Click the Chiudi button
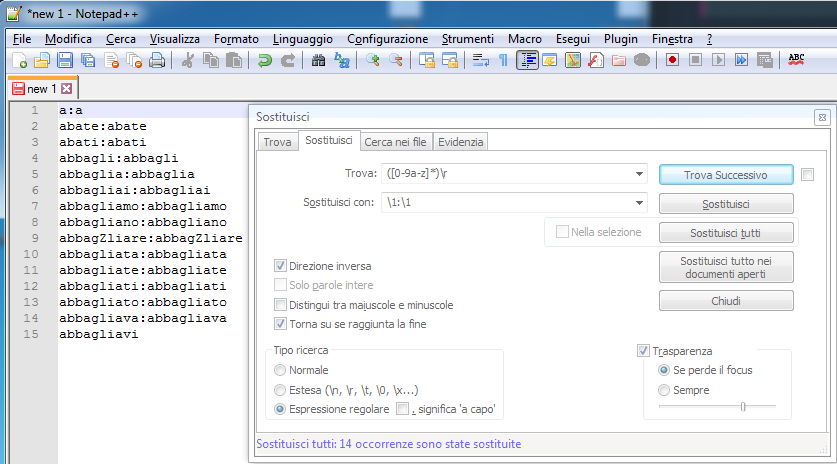 click(726, 301)
